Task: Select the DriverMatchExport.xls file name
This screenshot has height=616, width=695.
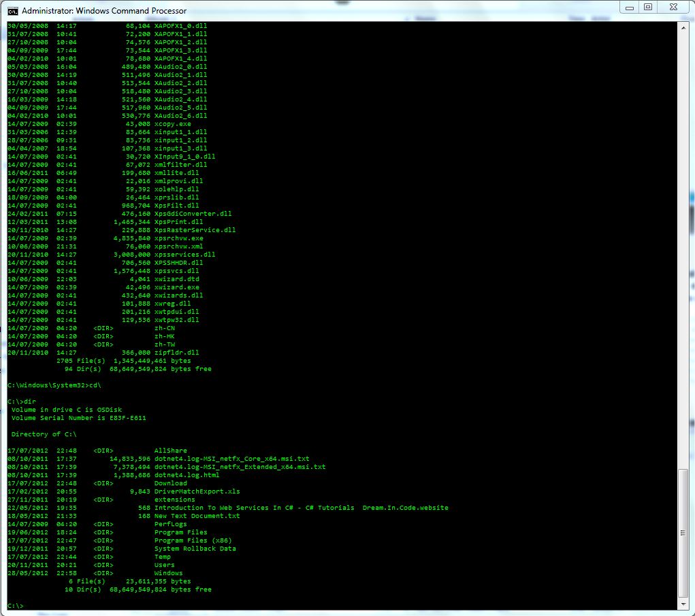Action: point(197,492)
